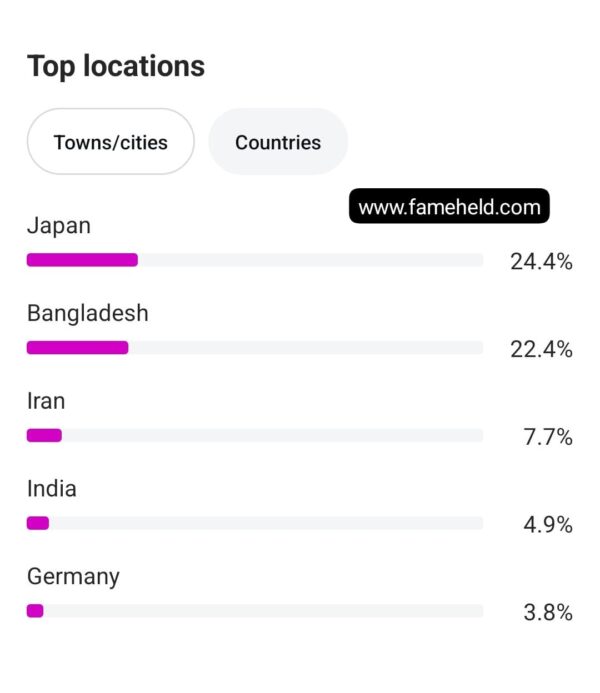Select the 22.4% value for Bangladesh
The image size is (600, 693).
541,349
